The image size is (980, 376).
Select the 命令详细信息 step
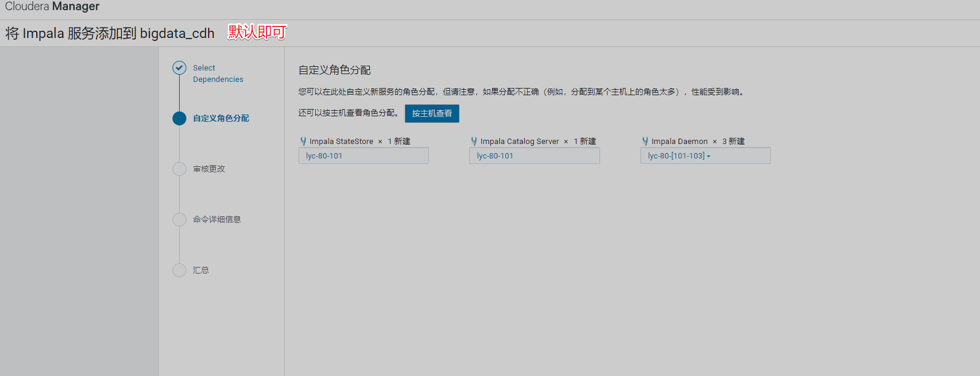point(217,219)
